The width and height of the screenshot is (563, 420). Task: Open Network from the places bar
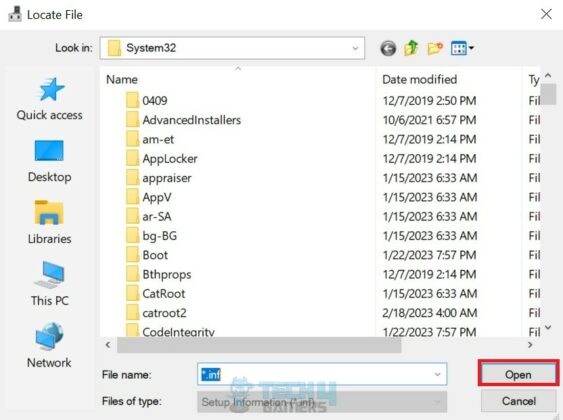[x=50, y=346]
